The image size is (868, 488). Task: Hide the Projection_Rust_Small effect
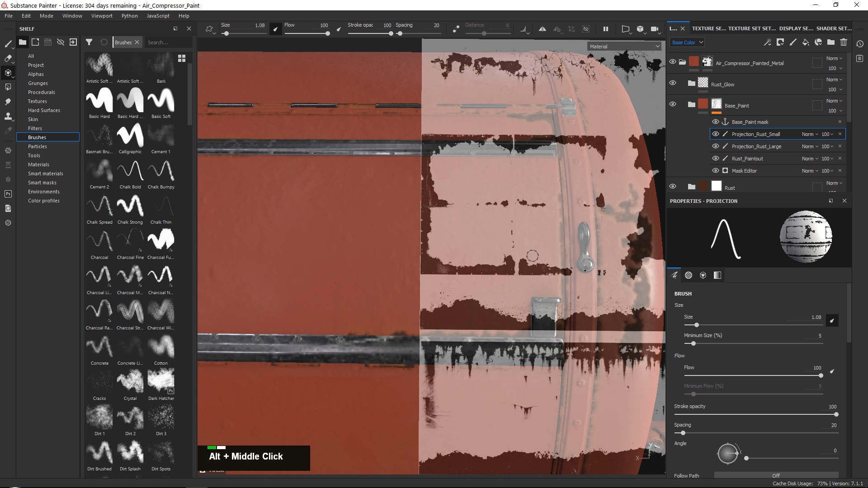click(x=716, y=134)
